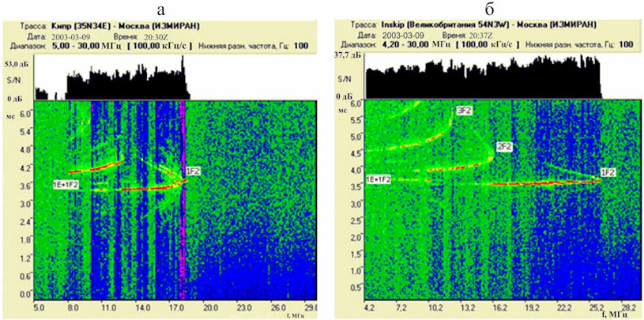Click the red 1F2 trace in panel б

pos(546,183)
